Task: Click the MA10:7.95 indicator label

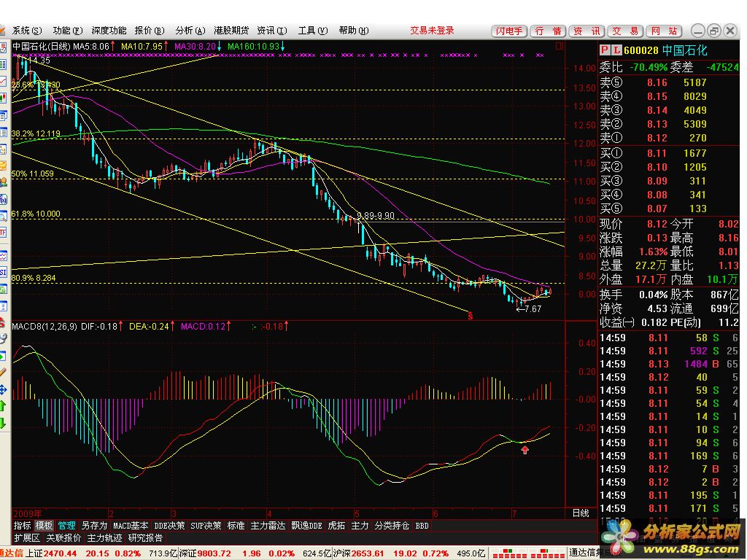Action: (142, 46)
